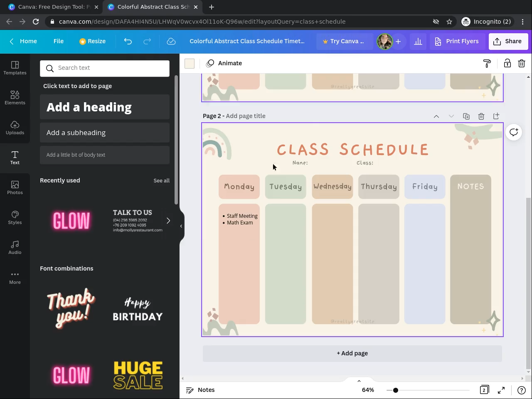This screenshot has width=532, height=399.
Task: Delete selected element with toolbar trash icon
Action: click(522, 63)
